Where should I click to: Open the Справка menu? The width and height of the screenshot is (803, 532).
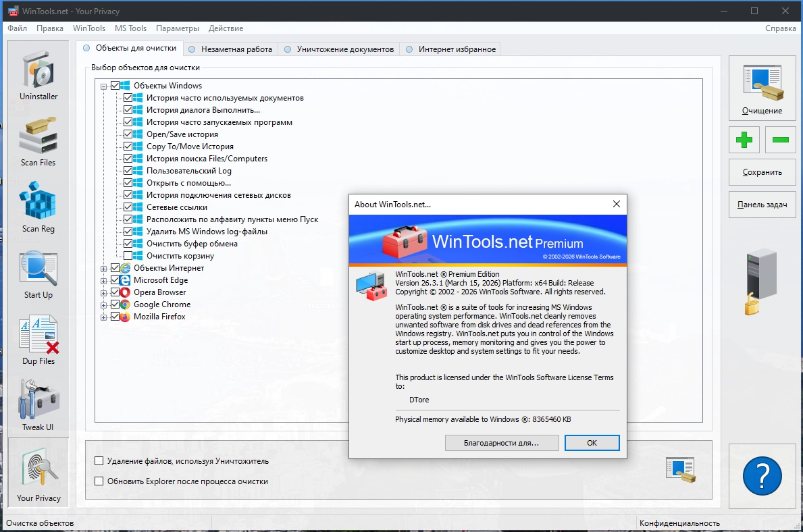[781, 28]
